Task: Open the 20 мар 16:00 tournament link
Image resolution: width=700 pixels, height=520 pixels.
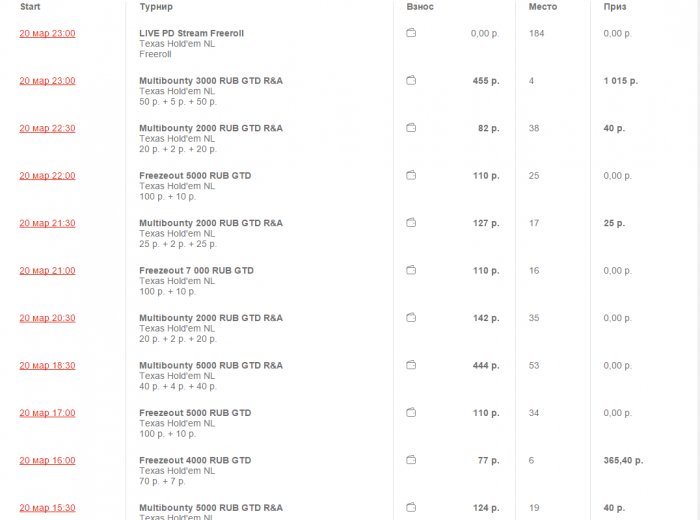Action: 47,460
